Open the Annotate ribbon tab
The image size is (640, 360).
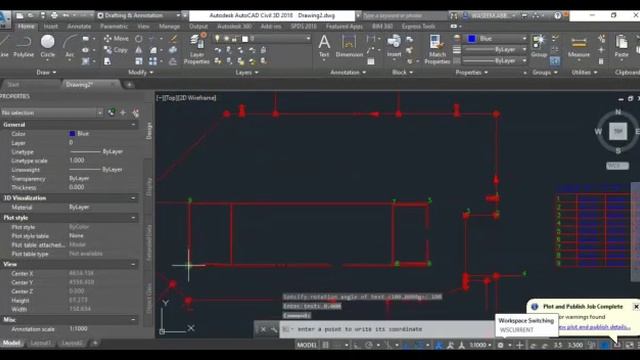coord(79,26)
